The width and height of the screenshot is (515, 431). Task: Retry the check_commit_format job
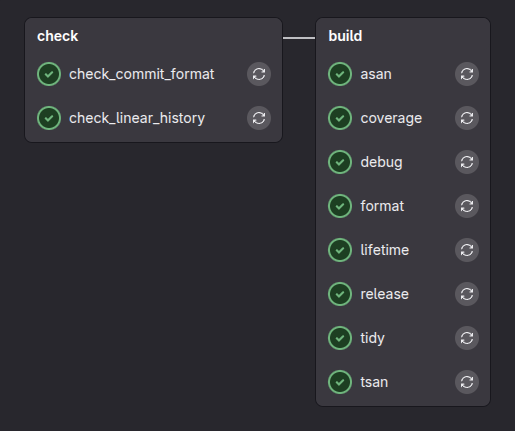click(259, 74)
